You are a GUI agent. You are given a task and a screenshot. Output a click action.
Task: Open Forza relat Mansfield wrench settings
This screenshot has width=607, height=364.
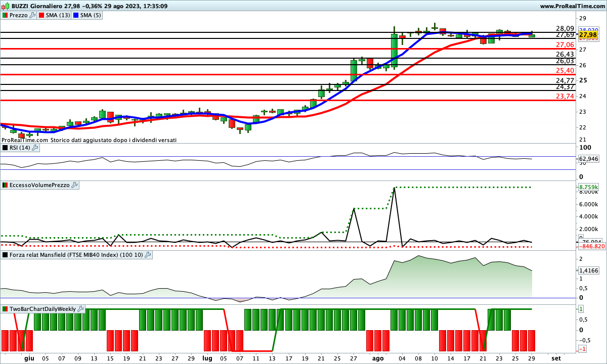tap(148, 255)
